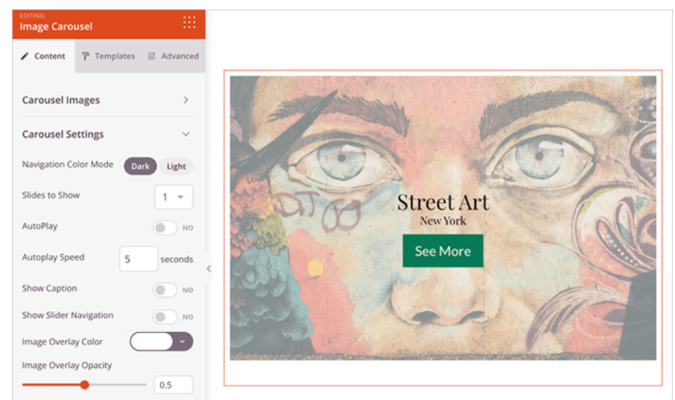Viewport: 675px width, 400px height.
Task: Open the Slides to Show dropdown
Action: [174, 197]
